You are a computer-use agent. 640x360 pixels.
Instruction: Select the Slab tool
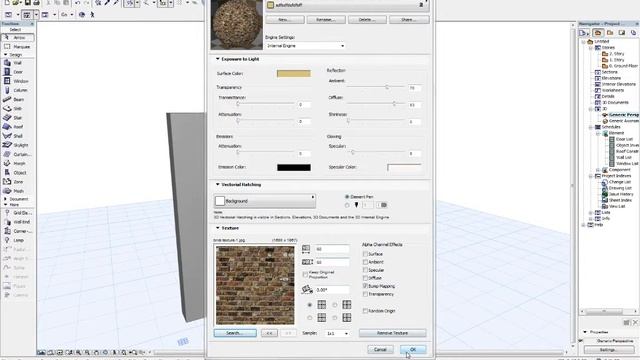tap(18, 109)
